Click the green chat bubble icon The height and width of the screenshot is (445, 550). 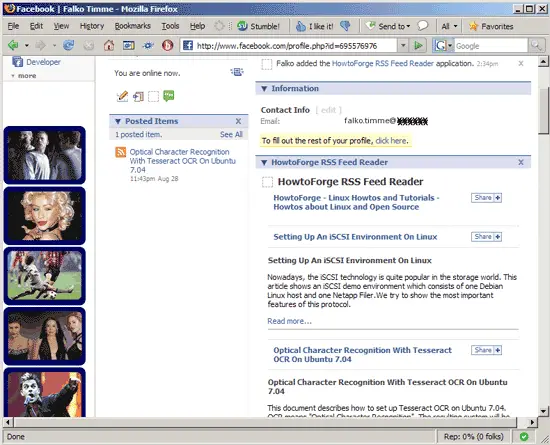pyautogui.click(x=169, y=95)
